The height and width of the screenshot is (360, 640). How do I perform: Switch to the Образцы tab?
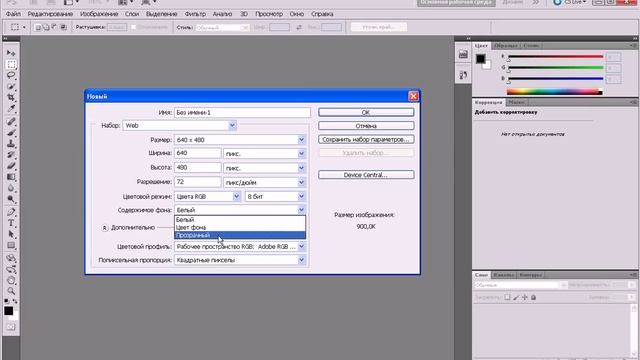pos(506,46)
